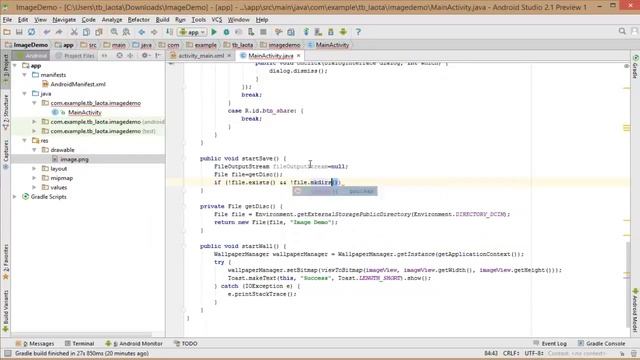This screenshot has height=360, width=640.
Task: Click the Redo arrow icon
Action: pos(59,32)
